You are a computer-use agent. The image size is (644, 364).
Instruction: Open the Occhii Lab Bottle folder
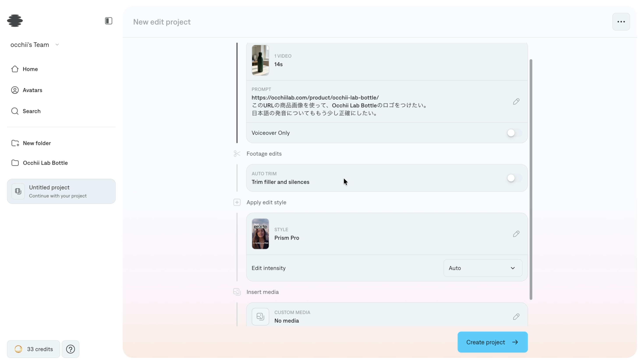tap(40, 163)
